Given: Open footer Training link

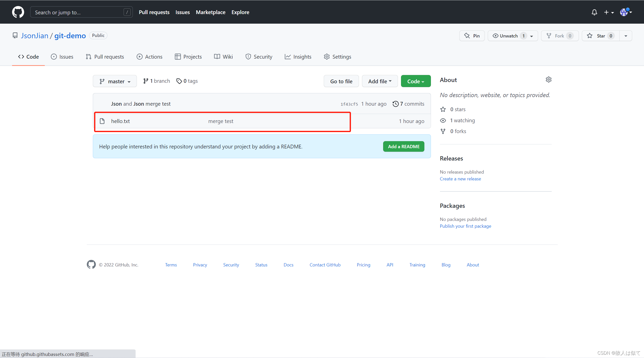Looking at the screenshot, I should pos(417,265).
